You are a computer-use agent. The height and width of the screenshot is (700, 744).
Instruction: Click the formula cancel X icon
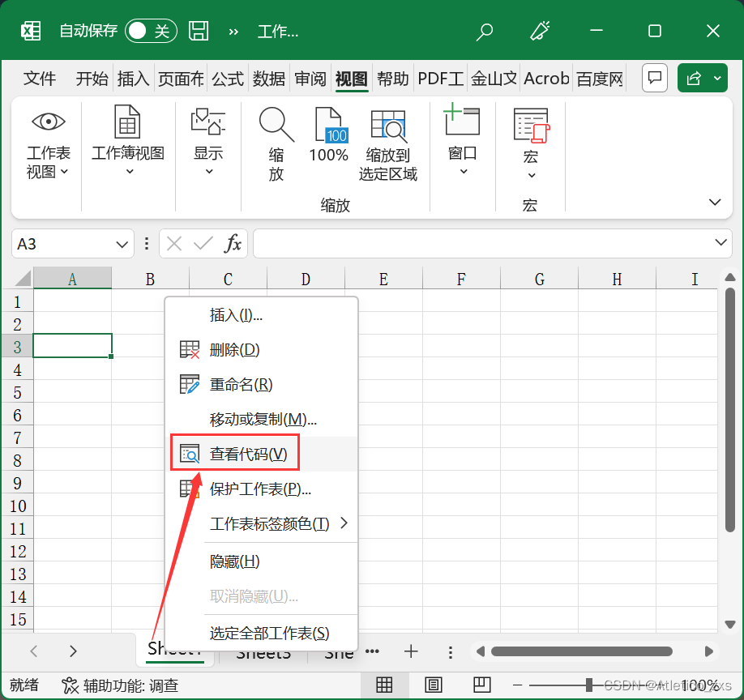(x=174, y=244)
